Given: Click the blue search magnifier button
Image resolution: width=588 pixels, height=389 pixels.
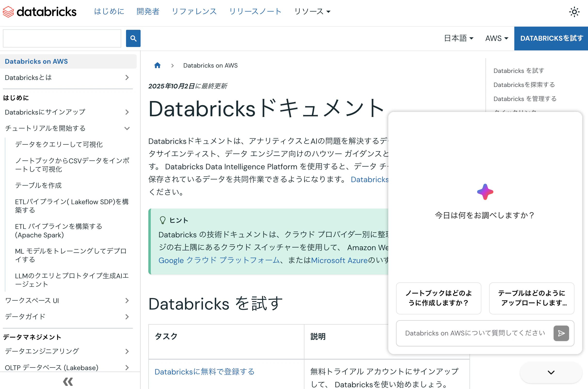Looking at the screenshot, I should (x=133, y=38).
